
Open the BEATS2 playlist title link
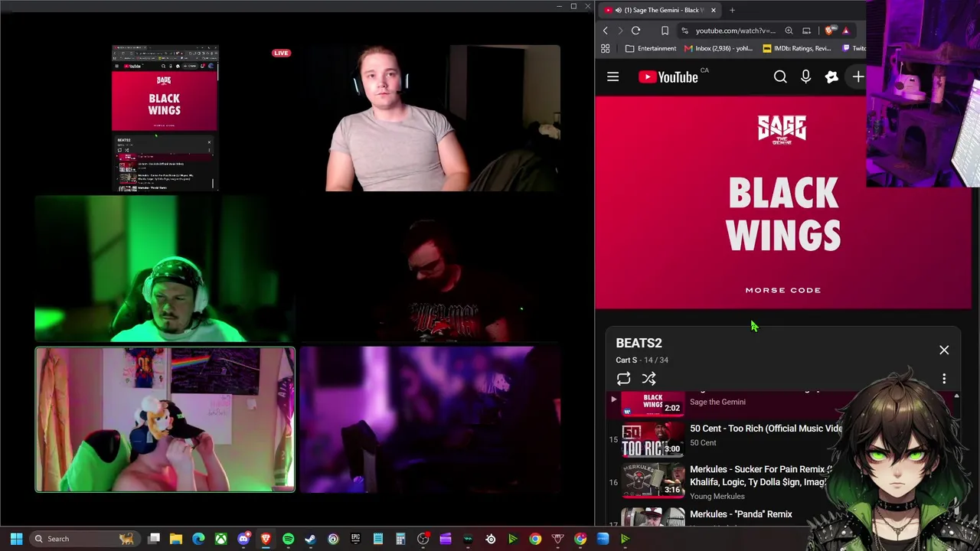tap(639, 343)
